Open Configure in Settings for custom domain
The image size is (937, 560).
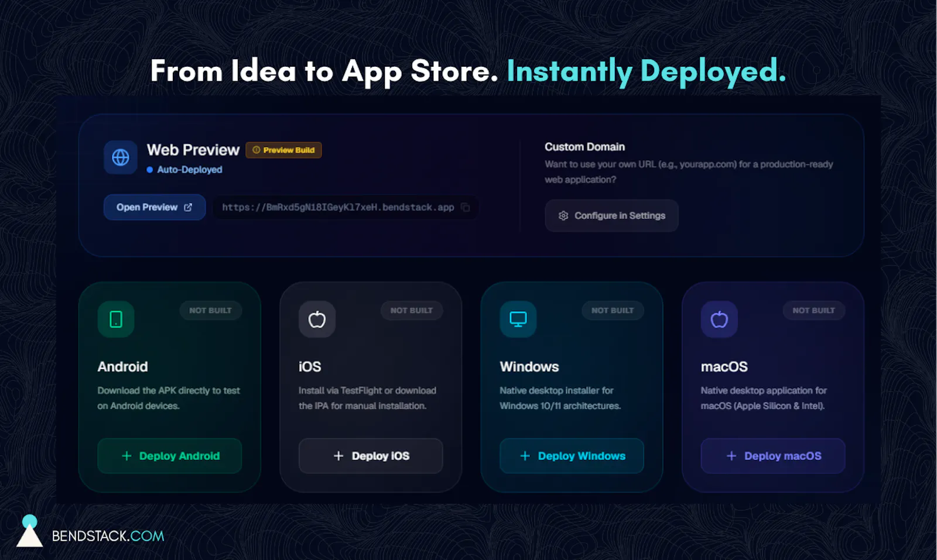pyautogui.click(x=611, y=216)
